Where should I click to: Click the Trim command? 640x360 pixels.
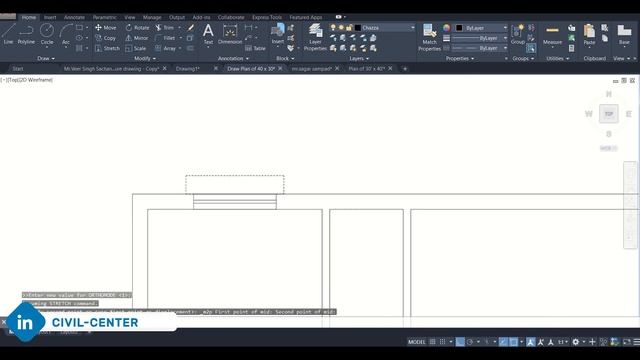pos(165,28)
